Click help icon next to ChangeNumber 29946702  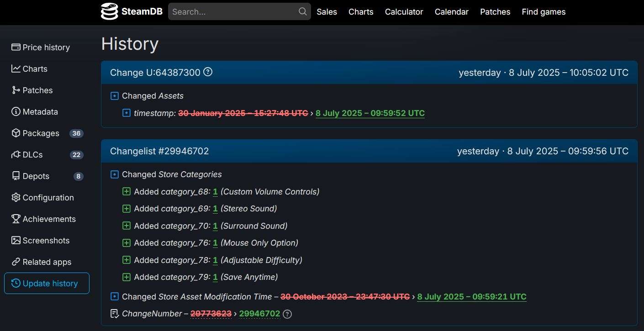pos(287,314)
